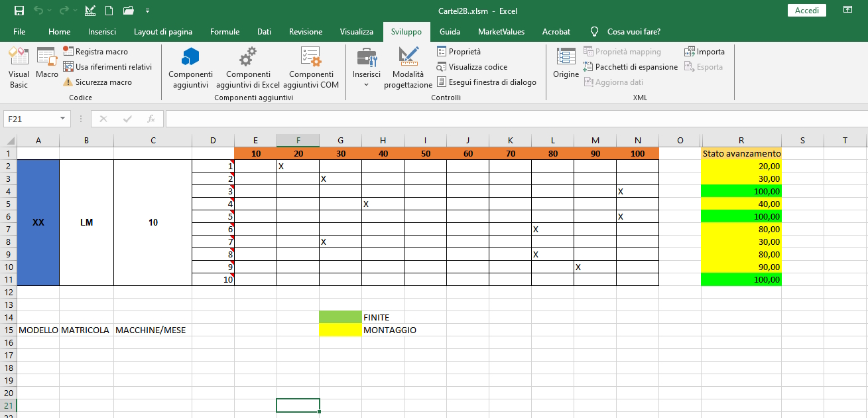Viewport: 868px width, 418px height.
Task: Switch to the Dati tab
Action: coord(264,32)
